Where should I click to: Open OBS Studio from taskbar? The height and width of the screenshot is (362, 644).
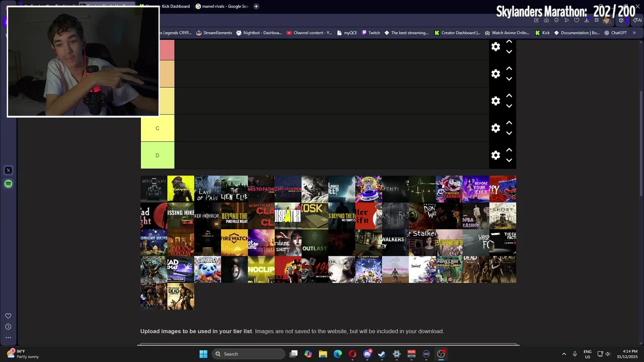[441, 354]
